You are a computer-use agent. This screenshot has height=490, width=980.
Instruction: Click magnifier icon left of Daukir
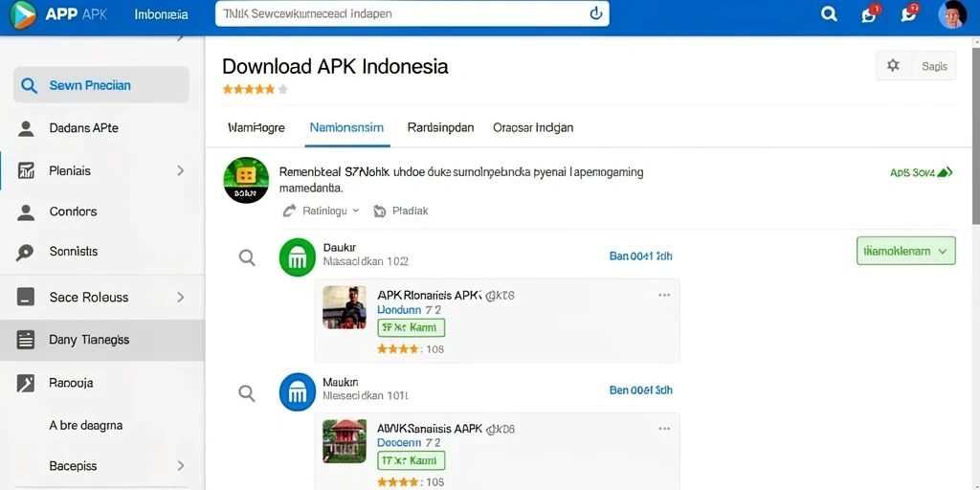point(248,257)
